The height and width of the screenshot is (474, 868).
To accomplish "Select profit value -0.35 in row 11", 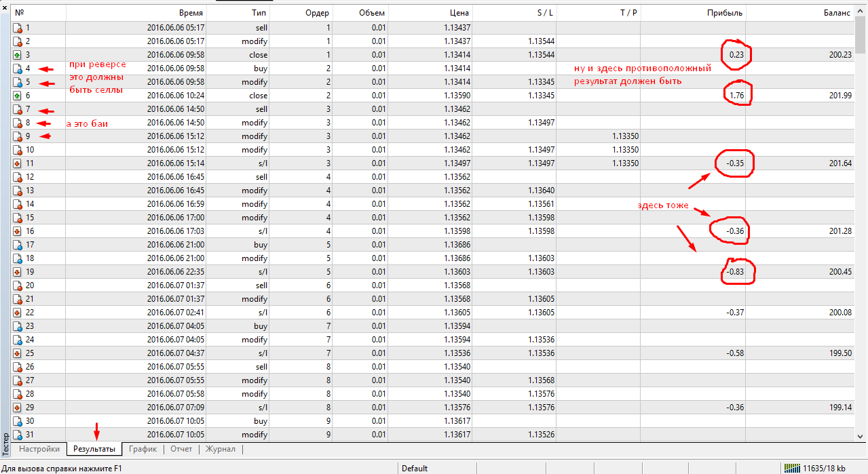I will pyautogui.click(x=734, y=163).
